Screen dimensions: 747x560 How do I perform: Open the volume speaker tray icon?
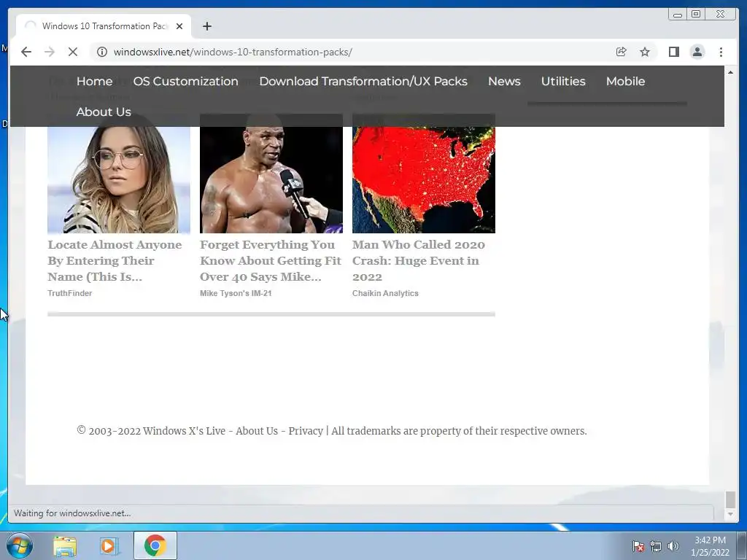tap(673, 546)
